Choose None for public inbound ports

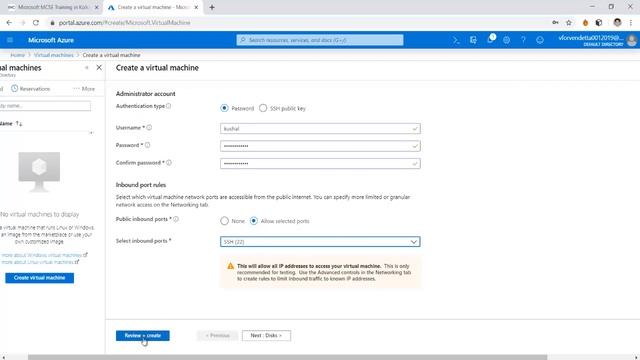224,221
